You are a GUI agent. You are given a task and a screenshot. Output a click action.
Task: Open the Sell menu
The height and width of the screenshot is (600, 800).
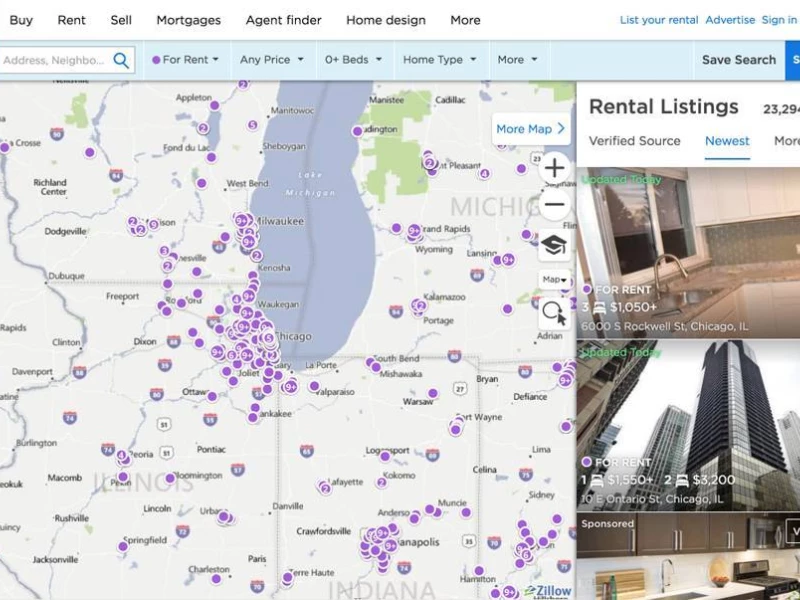tap(121, 20)
